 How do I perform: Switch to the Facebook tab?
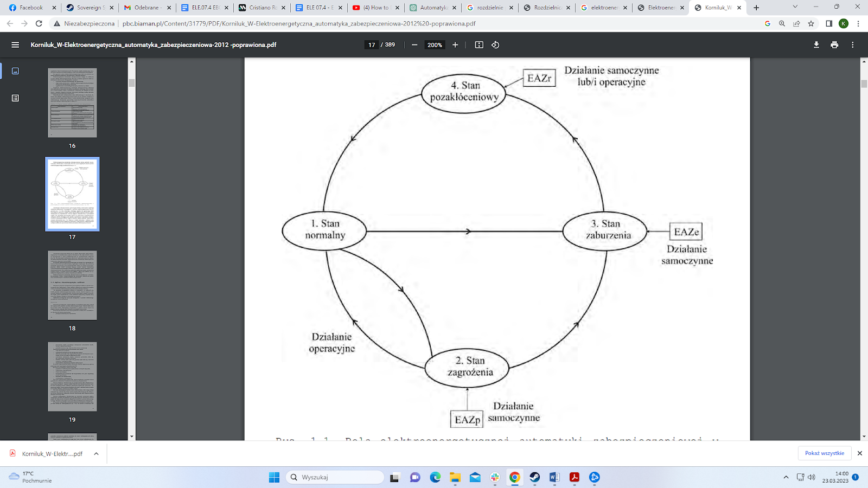pyautogui.click(x=31, y=8)
